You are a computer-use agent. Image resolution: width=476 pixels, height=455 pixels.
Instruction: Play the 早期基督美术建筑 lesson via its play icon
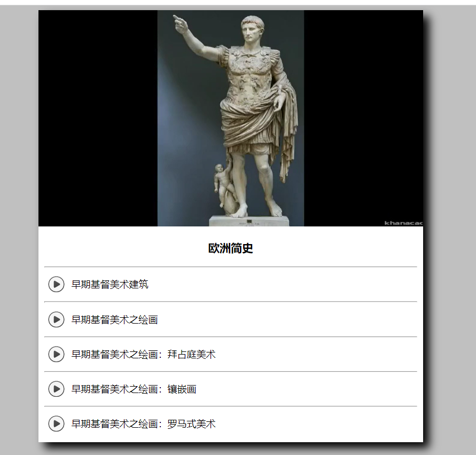pos(56,285)
